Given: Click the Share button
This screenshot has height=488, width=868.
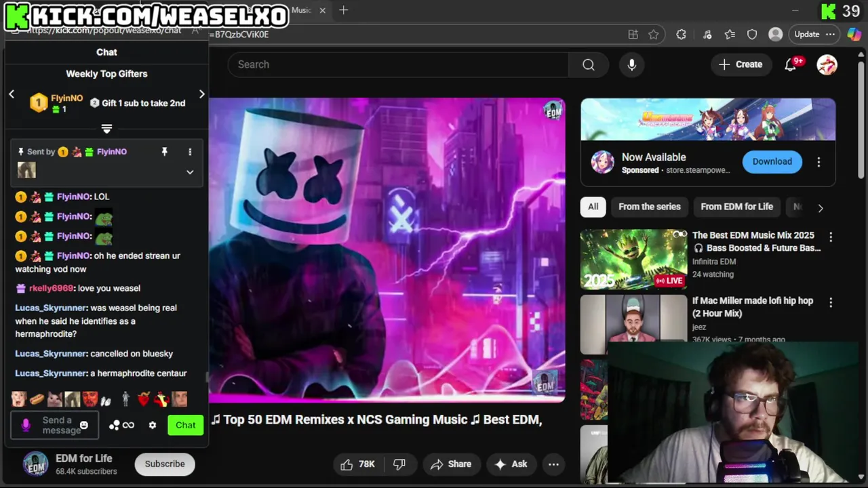Looking at the screenshot, I should (x=451, y=464).
